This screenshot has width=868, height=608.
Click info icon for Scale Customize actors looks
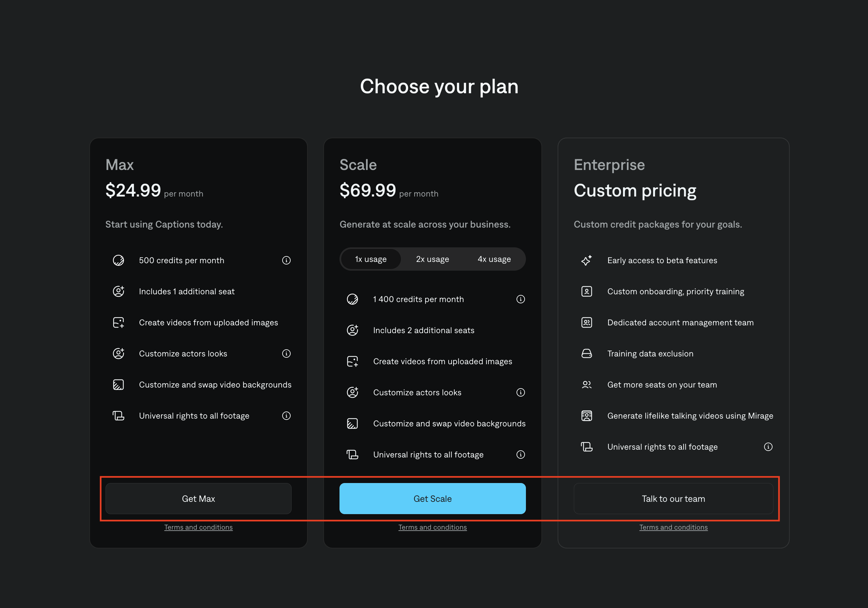coord(520,392)
